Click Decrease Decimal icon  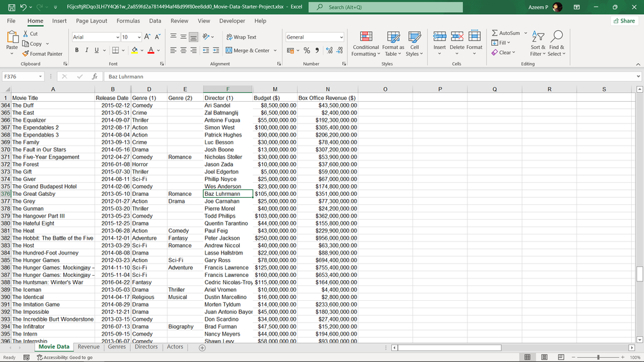[x=340, y=50]
